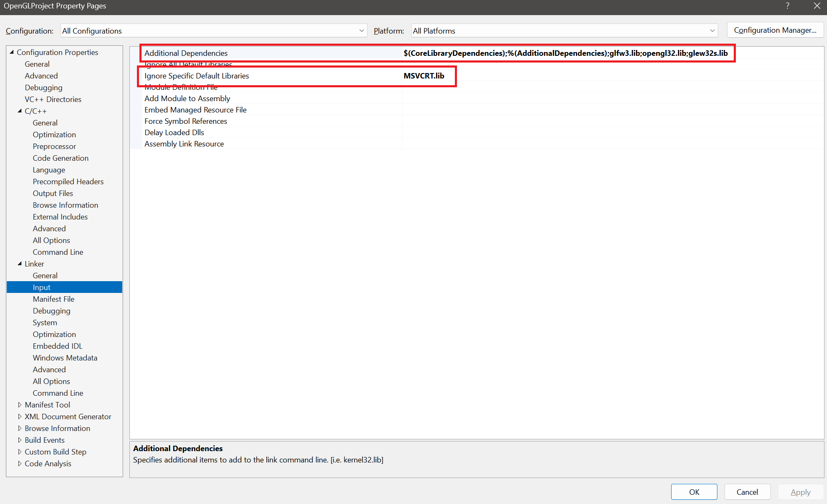This screenshot has width=827, height=504.
Task: Expand the Manifest Tool node
Action: tap(20, 405)
